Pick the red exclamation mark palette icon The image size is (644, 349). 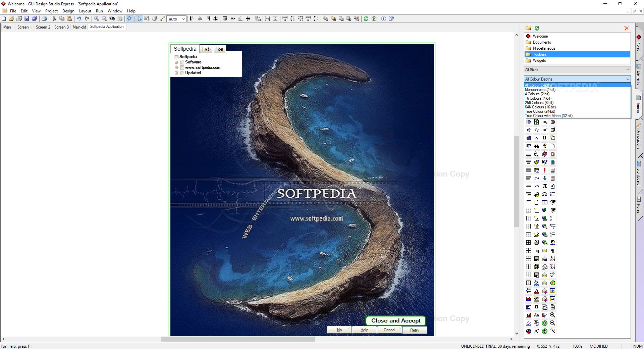pos(545,170)
